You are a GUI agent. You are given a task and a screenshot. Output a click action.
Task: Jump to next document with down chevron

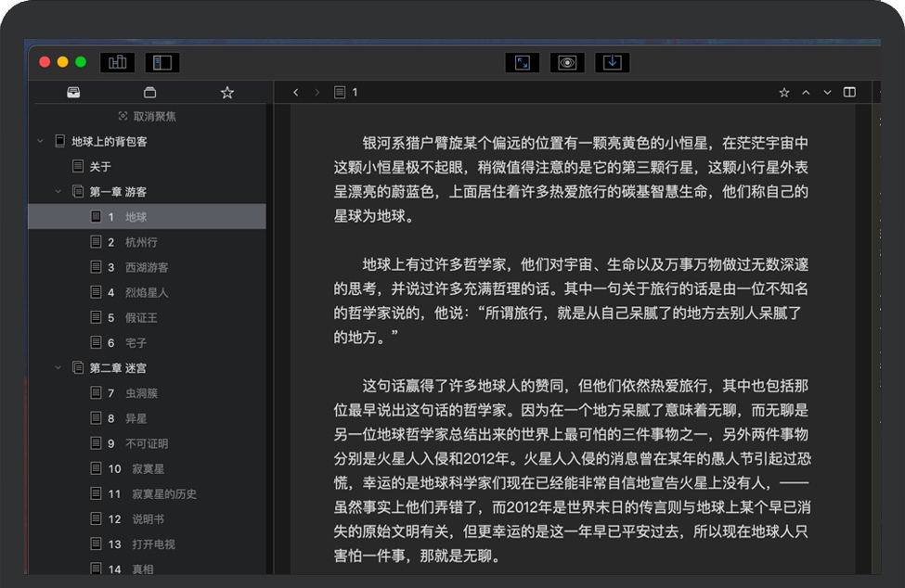(827, 93)
